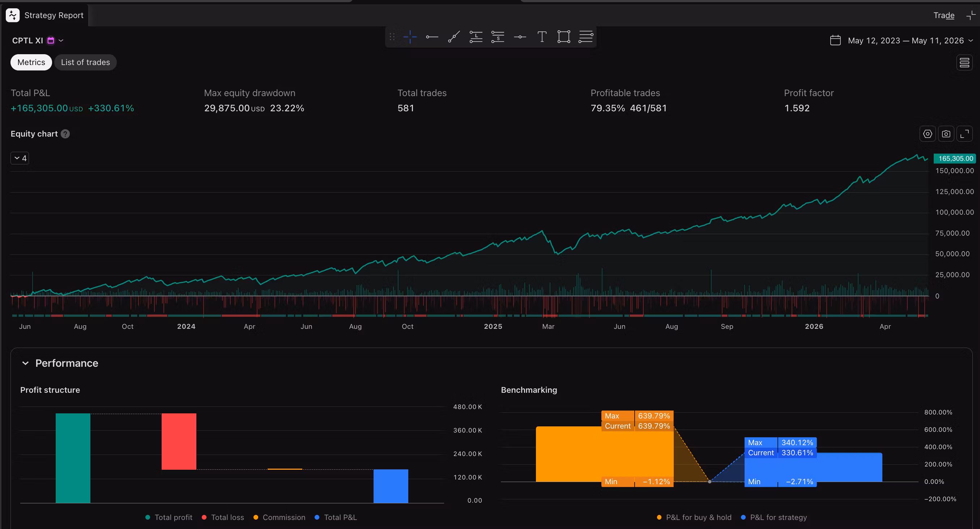
Task: Click the Benchmarking heading
Action: (529, 390)
